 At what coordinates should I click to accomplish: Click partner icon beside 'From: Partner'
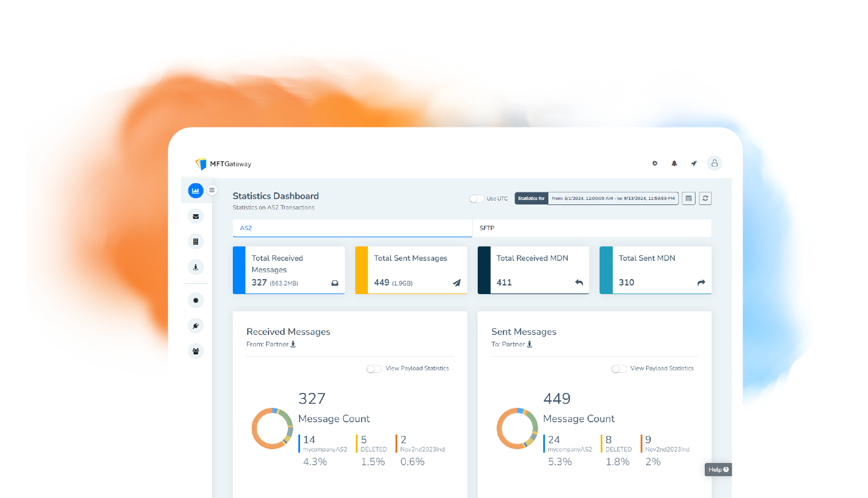click(293, 344)
